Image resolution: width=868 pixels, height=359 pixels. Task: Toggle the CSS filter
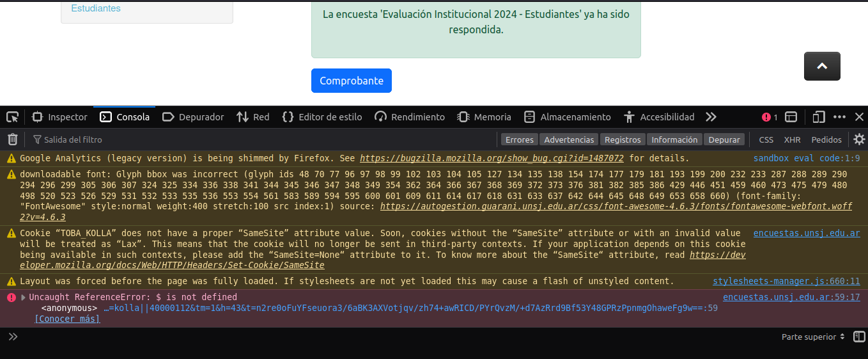[766, 140]
